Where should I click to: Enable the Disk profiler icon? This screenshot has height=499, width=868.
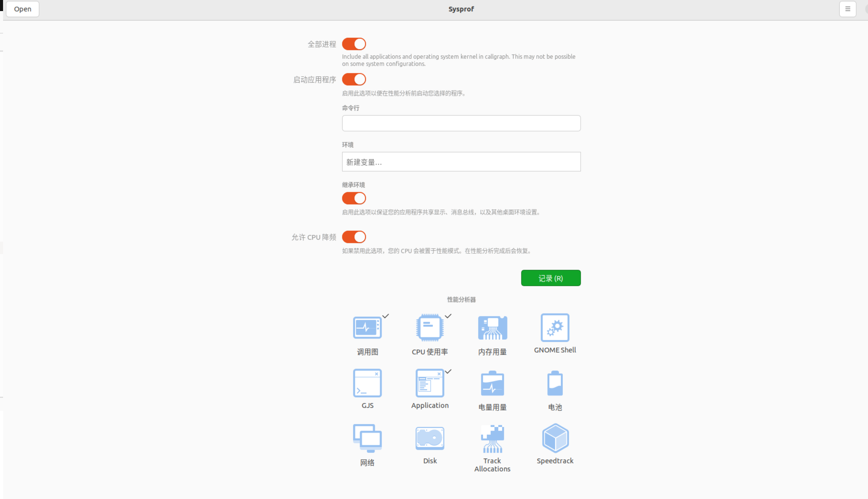pyautogui.click(x=430, y=438)
